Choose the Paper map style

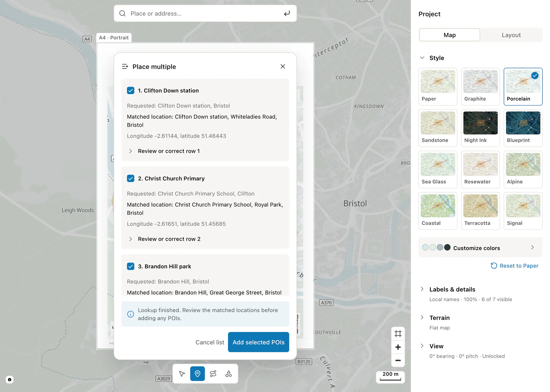[438, 87]
